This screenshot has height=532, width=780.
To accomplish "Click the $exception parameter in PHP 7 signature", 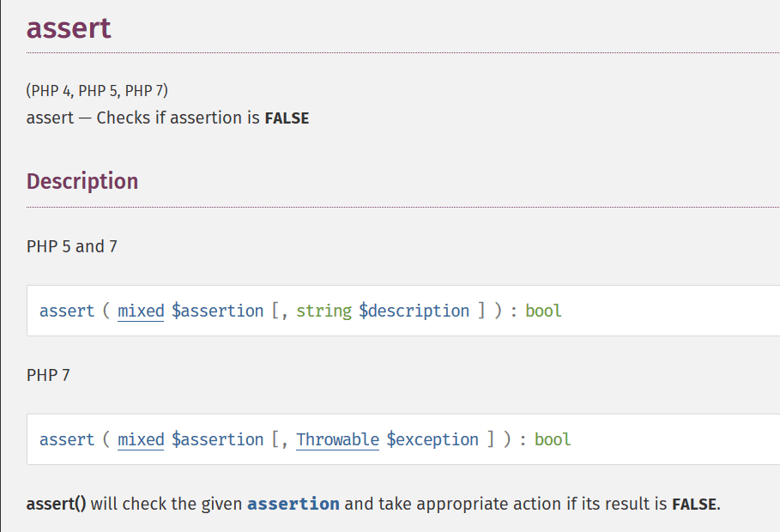I will 432,439.
